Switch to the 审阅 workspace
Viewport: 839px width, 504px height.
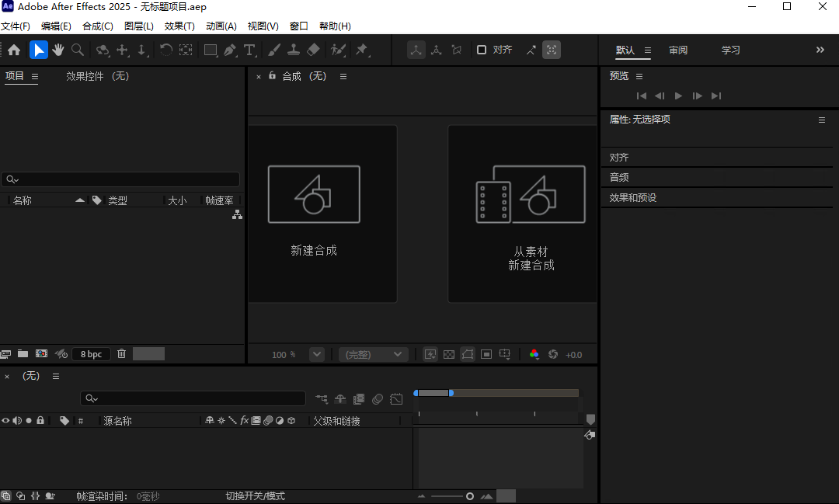pyautogui.click(x=678, y=50)
